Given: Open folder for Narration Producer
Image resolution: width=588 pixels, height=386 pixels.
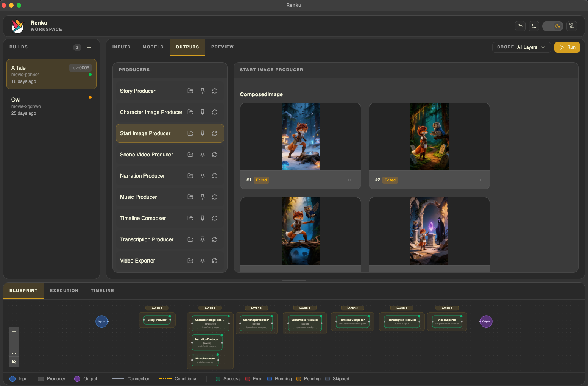Looking at the screenshot, I should [190, 176].
